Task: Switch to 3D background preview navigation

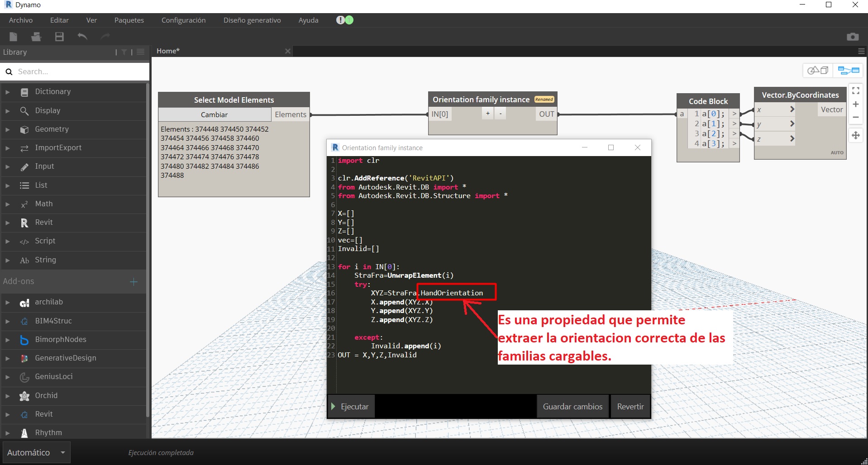Action: click(818, 70)
